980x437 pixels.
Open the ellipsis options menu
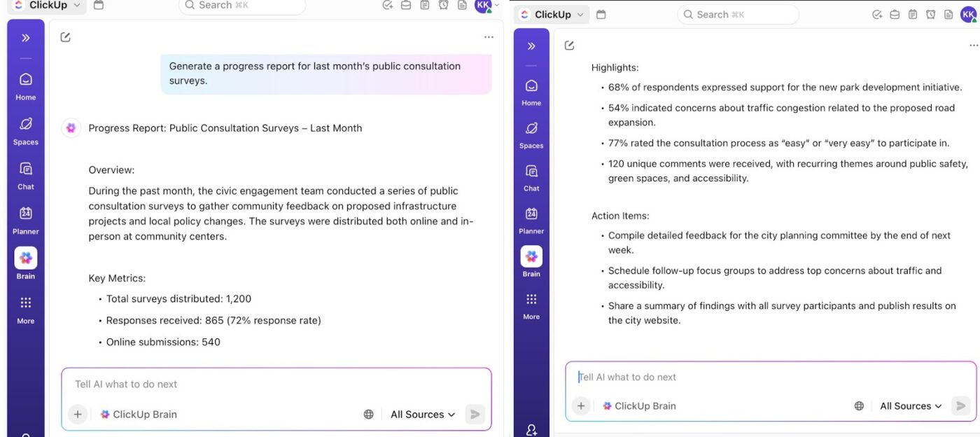click(x=489, y=36)
